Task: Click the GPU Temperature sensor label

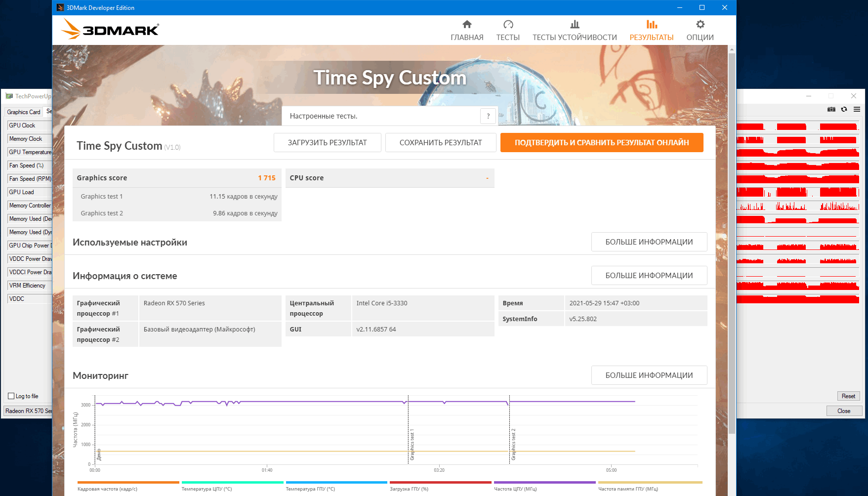Action: (x=30, y=152)
